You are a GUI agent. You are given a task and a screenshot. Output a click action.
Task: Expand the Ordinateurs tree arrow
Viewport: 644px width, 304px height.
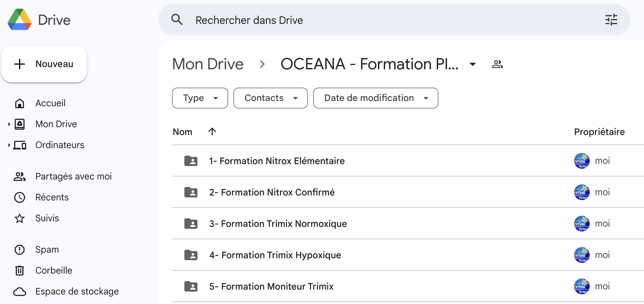click(9, 145)
